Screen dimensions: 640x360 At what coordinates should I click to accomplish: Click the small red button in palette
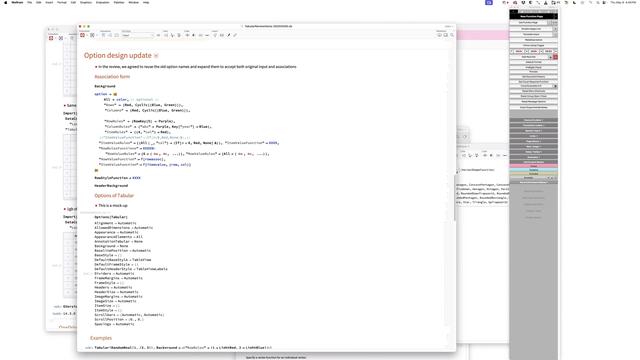(x=555, y=57)
